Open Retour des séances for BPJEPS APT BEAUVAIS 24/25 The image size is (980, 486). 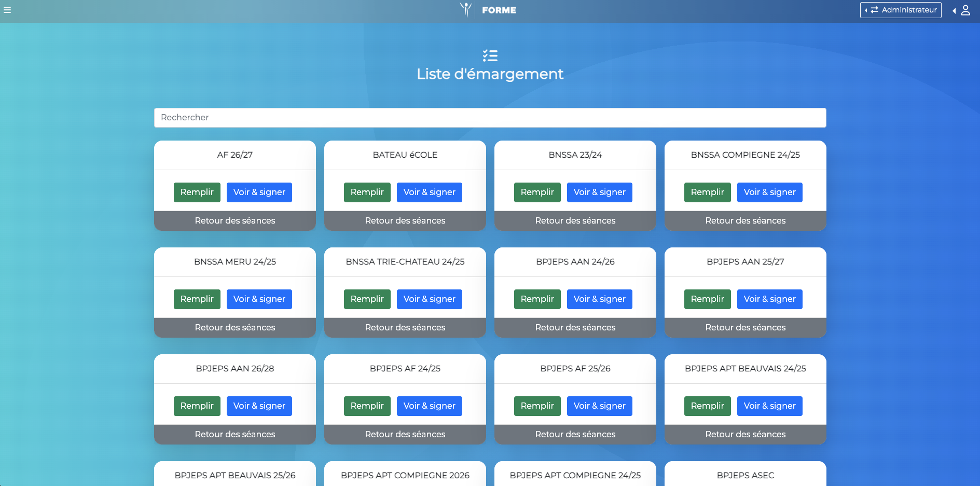746,435
